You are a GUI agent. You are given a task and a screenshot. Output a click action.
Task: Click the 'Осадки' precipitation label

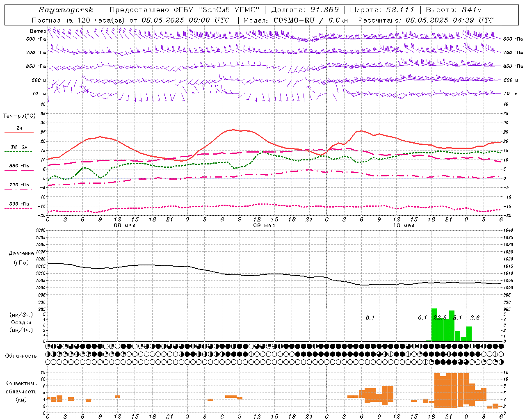pos(21,322)
